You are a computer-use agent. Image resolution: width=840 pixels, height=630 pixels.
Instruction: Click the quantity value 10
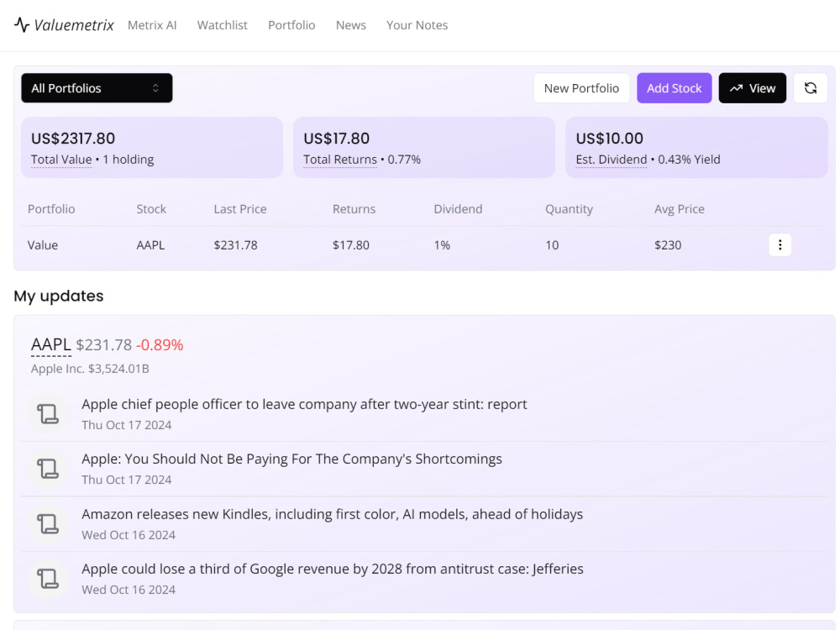click(552, 244)
